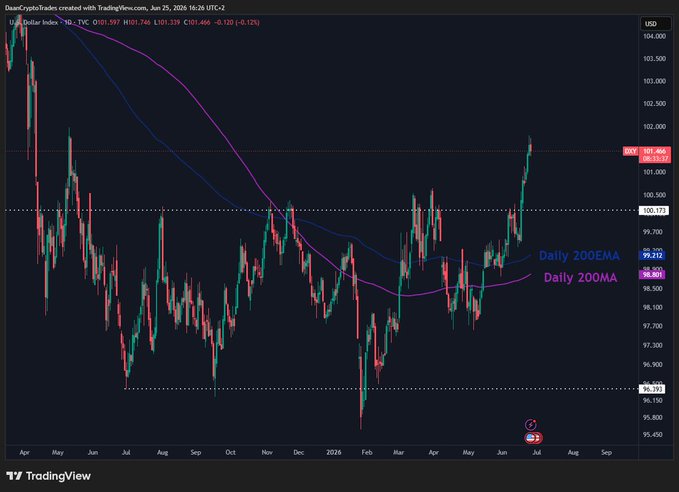
Task: Click the DXY 101.466 price label
Action: 647,151
